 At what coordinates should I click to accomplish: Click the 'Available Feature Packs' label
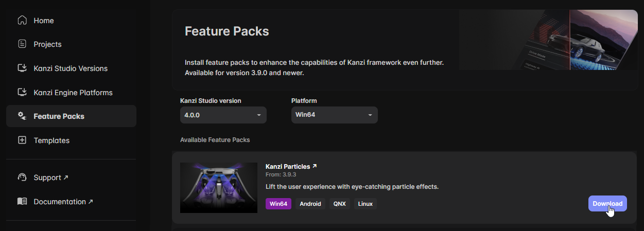coord(215,140)
